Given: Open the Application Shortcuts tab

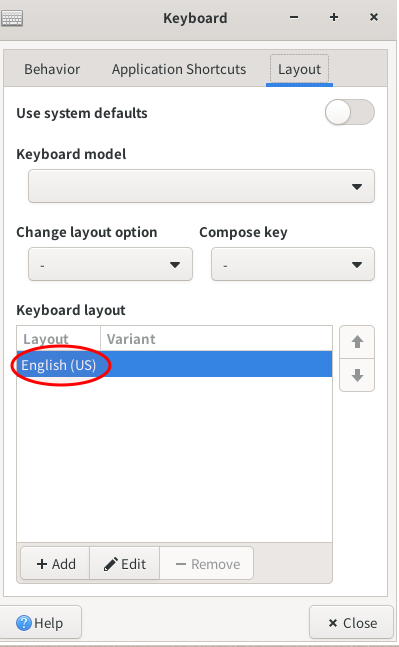Looking at the screenshot, I should (179, 69).
